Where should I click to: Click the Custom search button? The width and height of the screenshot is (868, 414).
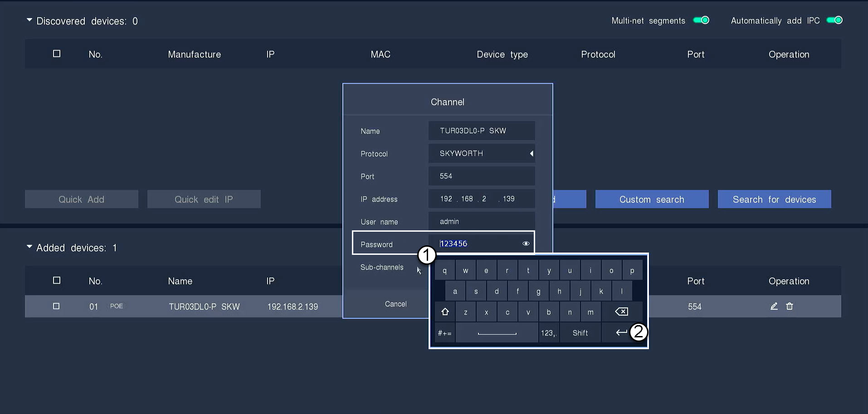pos(652,199)
